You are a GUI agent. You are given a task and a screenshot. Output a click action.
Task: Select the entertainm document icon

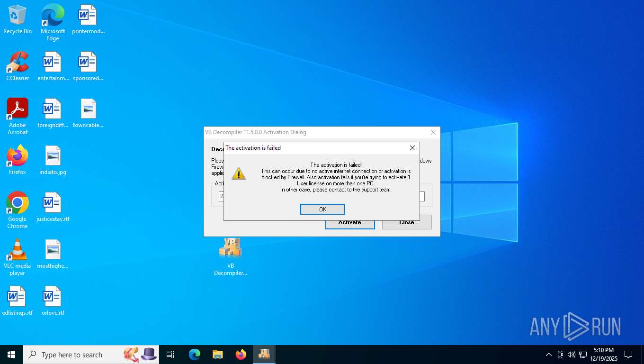(x=53, y=66)
